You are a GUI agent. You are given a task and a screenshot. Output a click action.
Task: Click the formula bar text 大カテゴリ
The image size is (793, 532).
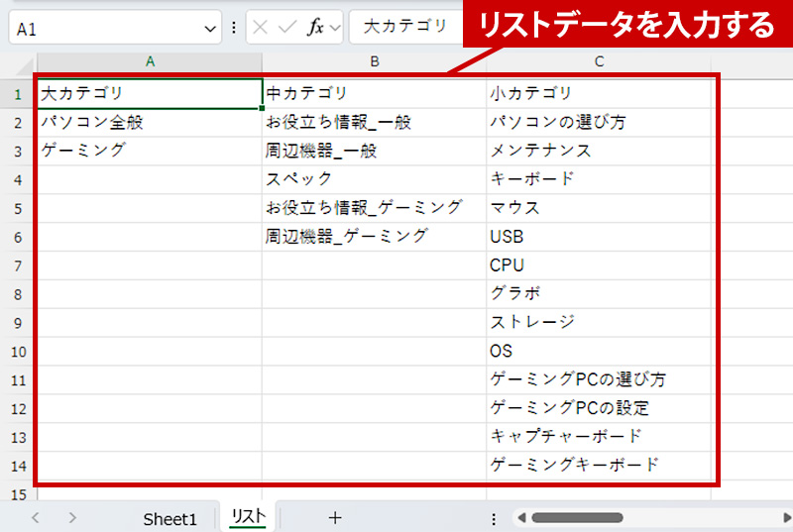click(x=404, y=27)
